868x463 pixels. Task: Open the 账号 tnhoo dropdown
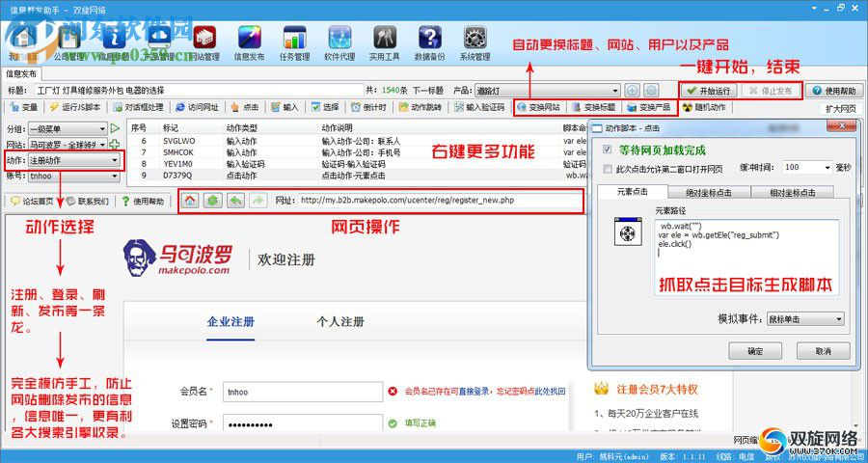coord(73,177)
